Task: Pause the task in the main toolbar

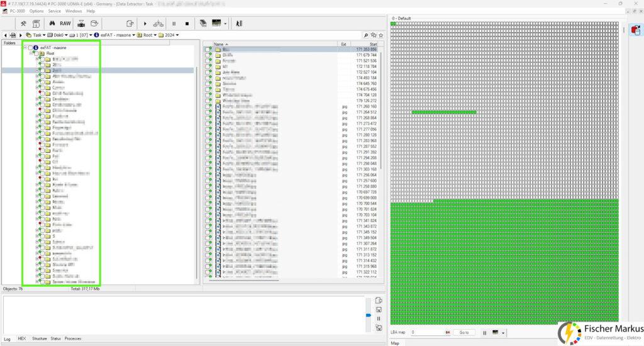Action: (x=174, y=23)
